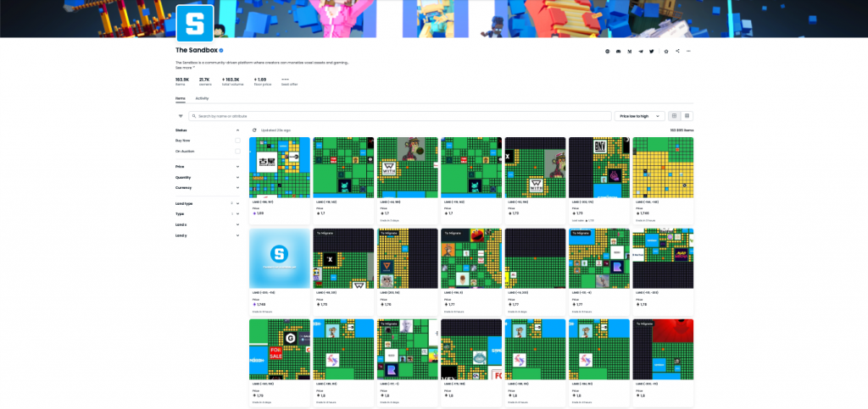Open The Sandbox website globe icon
Viewport: 868px width, 409px height.
click(607, 52)
